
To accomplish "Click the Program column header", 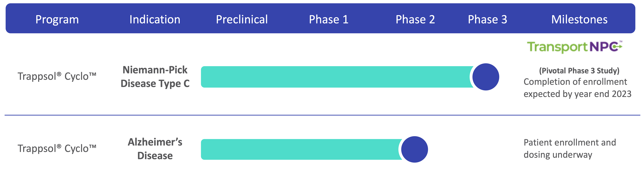I will (57, 19).
